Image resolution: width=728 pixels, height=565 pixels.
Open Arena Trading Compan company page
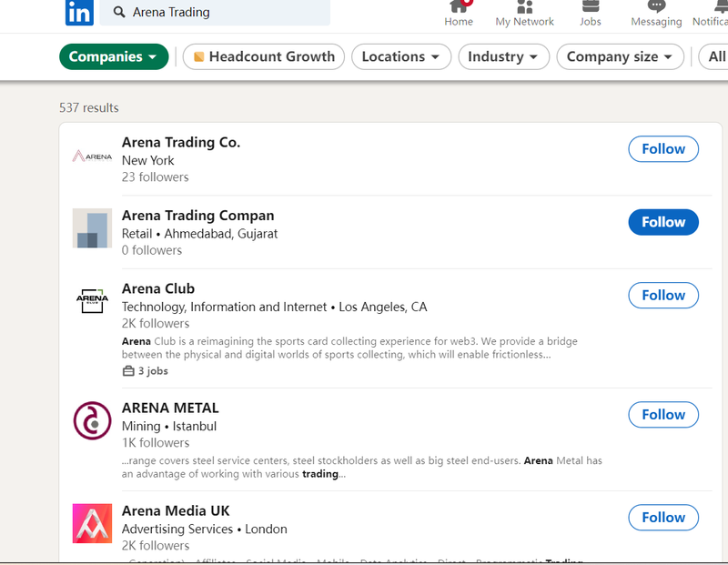click(x=197, y=216)
